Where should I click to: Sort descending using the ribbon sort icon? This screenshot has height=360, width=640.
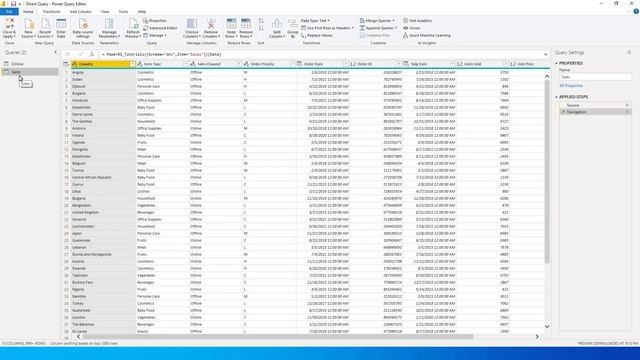click(261, 28)
